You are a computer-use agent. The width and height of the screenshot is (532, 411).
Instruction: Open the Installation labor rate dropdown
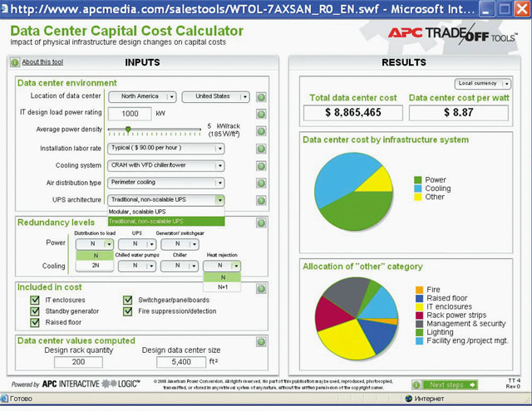click(x=166, y=148)
